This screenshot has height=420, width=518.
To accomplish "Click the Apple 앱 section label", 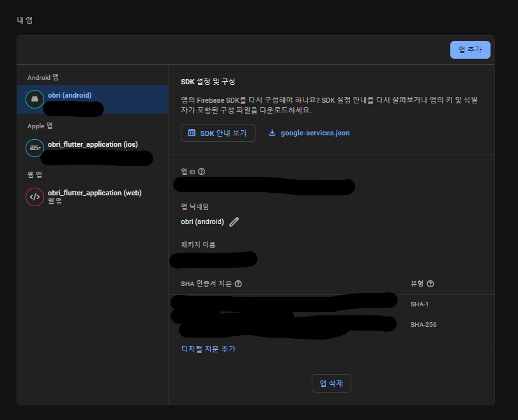I will coord(40,126).
